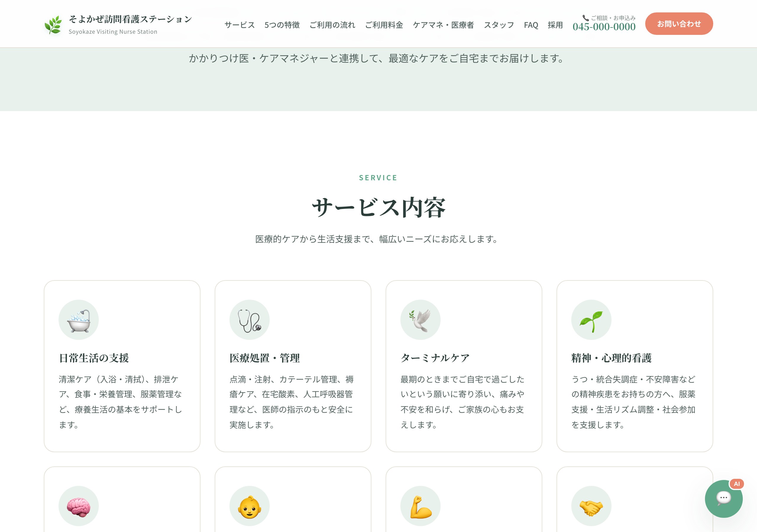Open the ご利用料金 page
Screen dimensions: 757x532
pos(384,25)
